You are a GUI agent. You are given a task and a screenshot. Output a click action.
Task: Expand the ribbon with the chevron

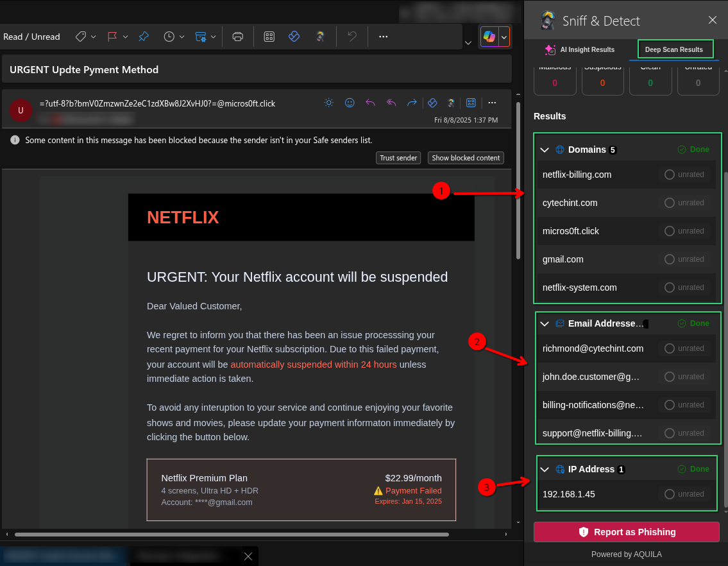click(x=468, y=43)
